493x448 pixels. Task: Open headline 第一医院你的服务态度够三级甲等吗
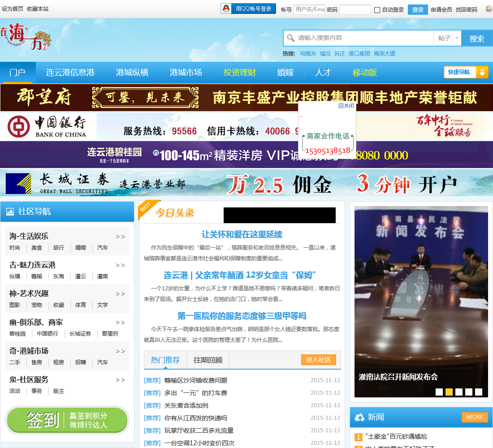(x=242, y=316)
